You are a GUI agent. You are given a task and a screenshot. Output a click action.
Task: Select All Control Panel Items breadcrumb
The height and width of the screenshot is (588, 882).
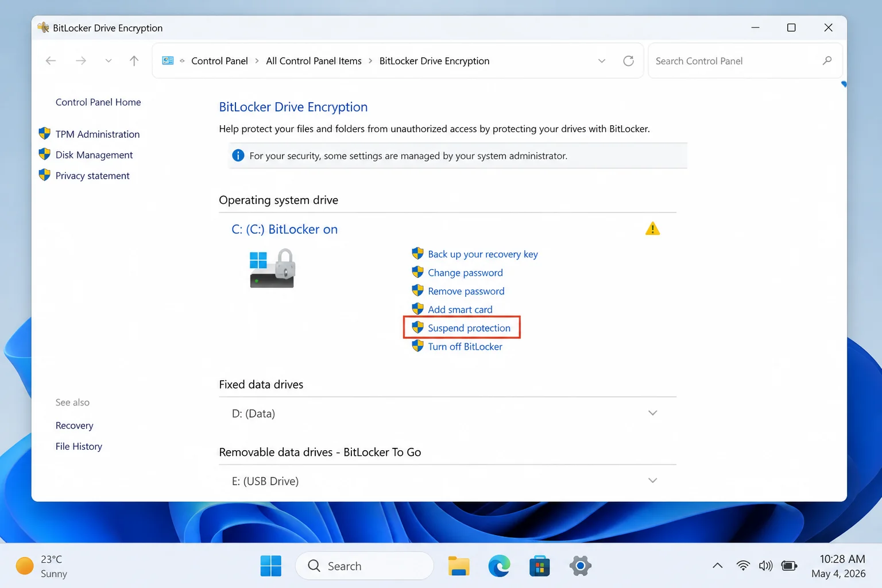(314, 61)
